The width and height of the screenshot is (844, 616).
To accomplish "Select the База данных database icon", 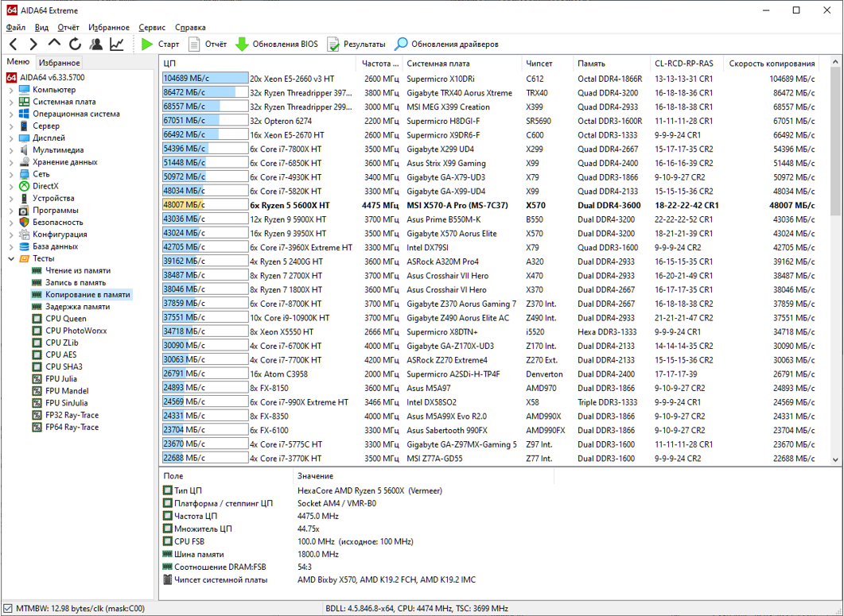I will pyautogui.click(x=24, y=246).
